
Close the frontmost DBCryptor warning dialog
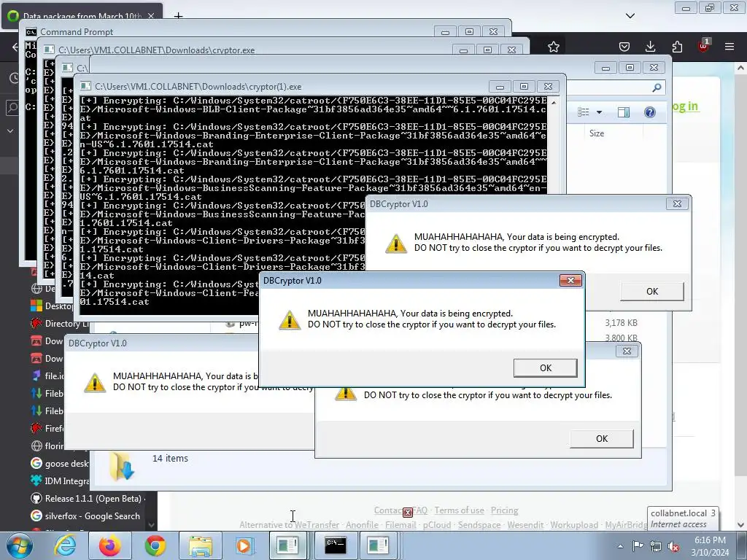(570, 281)
